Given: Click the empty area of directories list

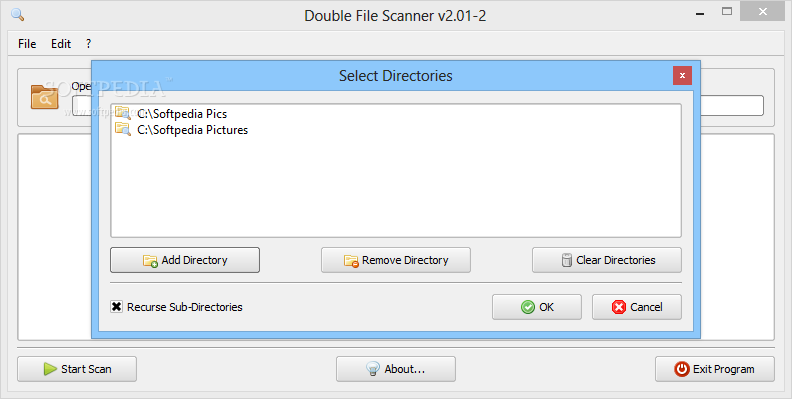Looking at the screenshot, I should tap(396, 187).
